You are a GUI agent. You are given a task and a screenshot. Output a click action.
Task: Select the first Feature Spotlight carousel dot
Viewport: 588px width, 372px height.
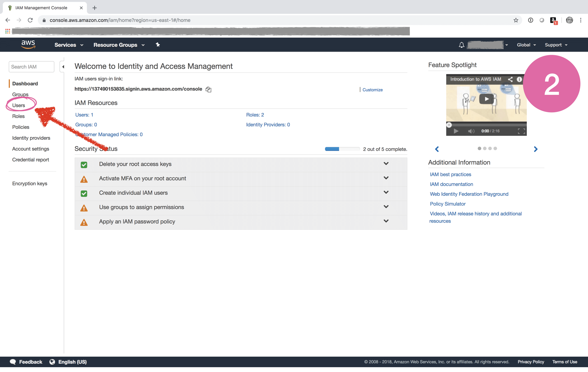pyautogui.click(x=479, y=149)
